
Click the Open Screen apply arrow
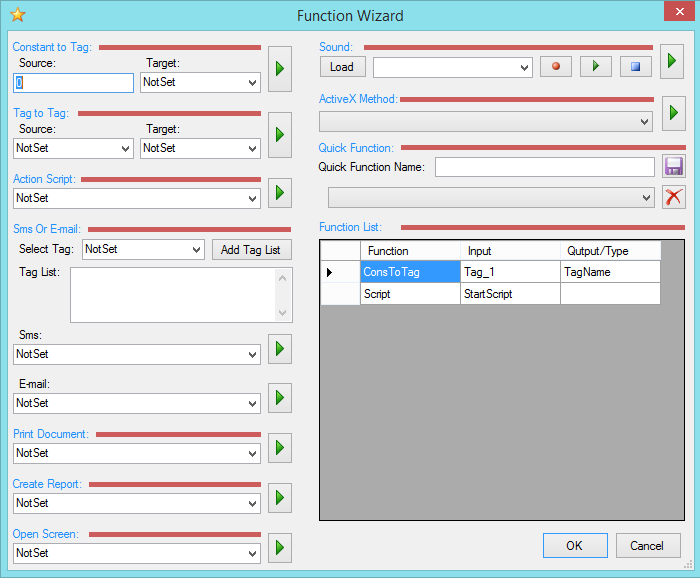[280, 547]
